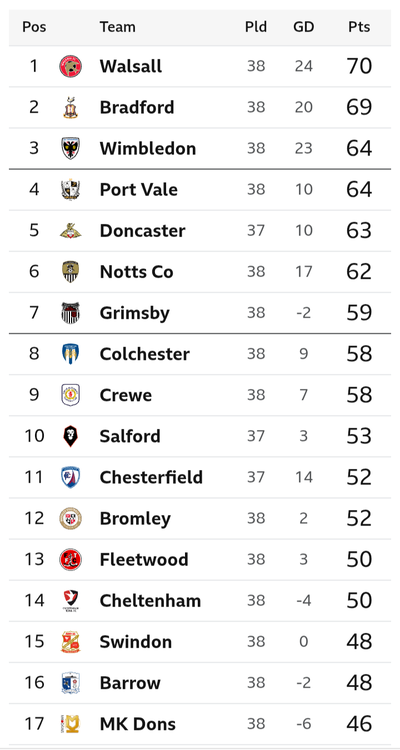Open the Swindon team link
Image resolution: width=400 pixels, height=750 pixels.
(136, 642)
